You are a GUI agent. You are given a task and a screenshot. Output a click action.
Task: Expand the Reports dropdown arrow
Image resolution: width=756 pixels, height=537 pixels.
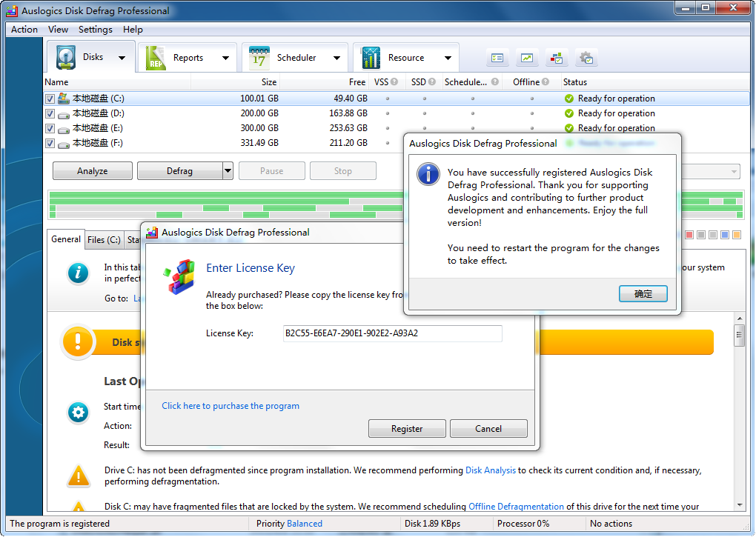click(225, 58)
